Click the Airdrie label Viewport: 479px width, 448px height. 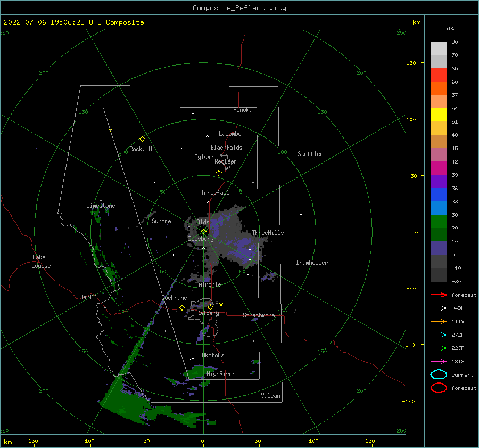[x=210, y=284]
